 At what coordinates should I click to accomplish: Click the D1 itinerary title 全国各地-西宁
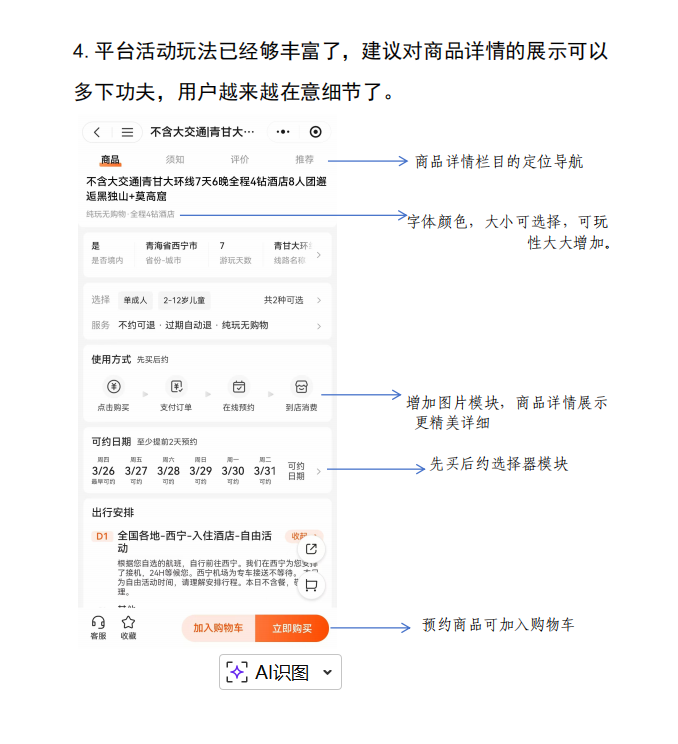pos(195,541)
